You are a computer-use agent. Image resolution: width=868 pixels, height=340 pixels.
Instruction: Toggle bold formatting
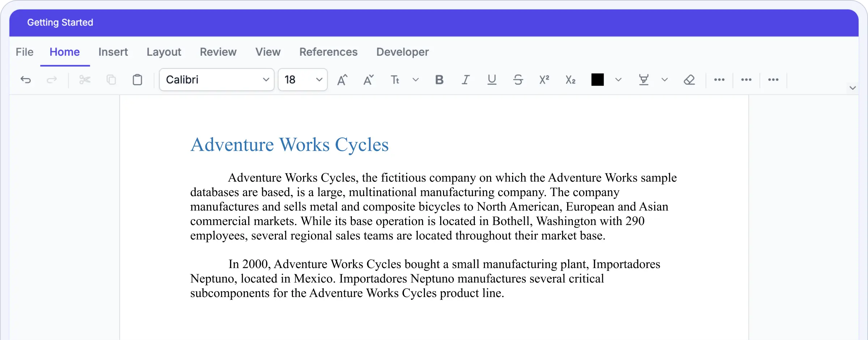(x=439, y=80)
